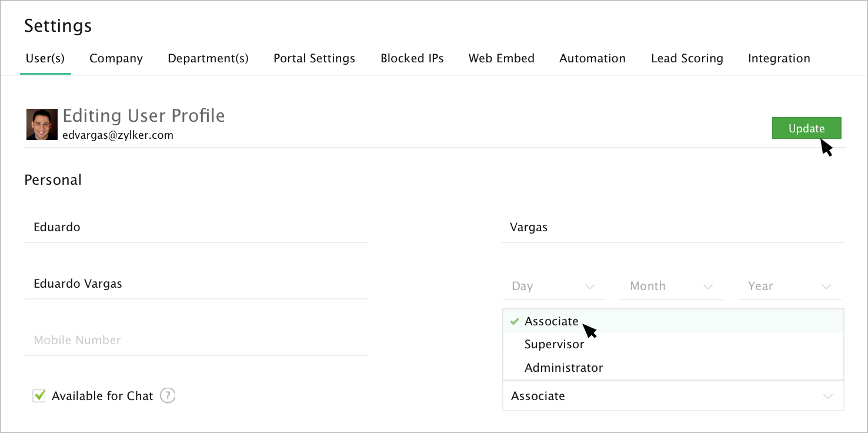Open the Automation tab
This screenshot has height=433, width=868.
[x=592, y=58]
